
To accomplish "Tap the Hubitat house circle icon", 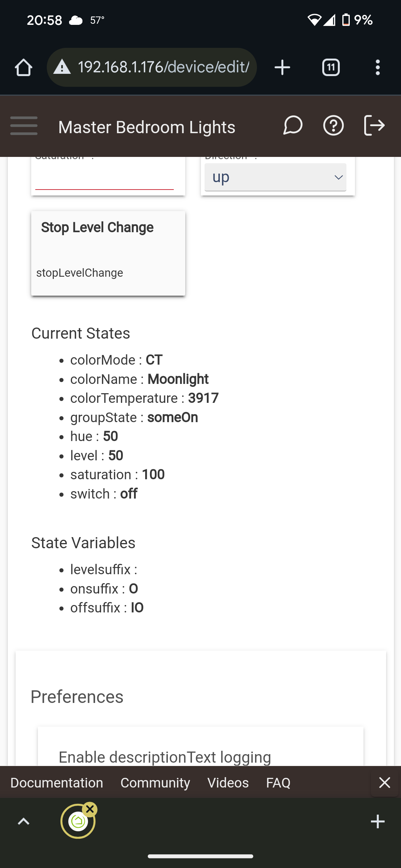I will pyautogui.click(x=78, y=821).
